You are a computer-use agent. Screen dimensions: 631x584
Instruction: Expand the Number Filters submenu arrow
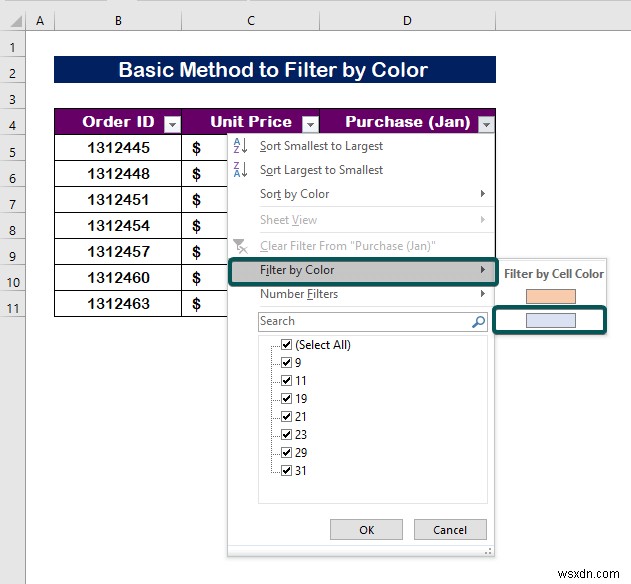(483, 294)
